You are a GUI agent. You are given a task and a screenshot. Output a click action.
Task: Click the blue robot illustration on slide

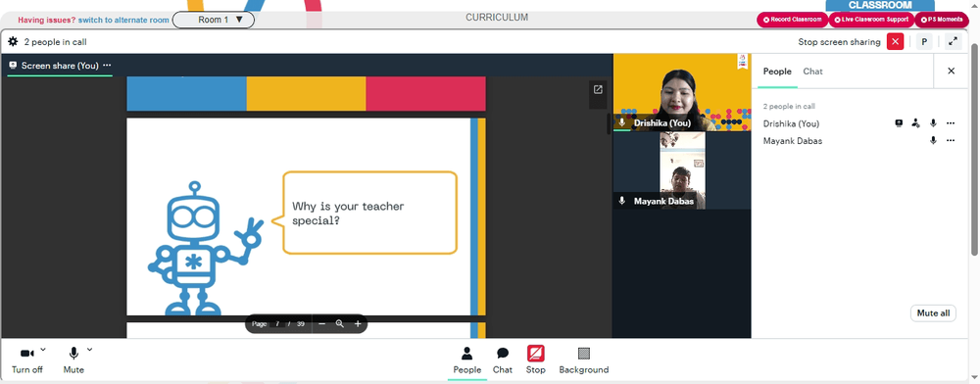pyautogui.click(x=206, y=249)
